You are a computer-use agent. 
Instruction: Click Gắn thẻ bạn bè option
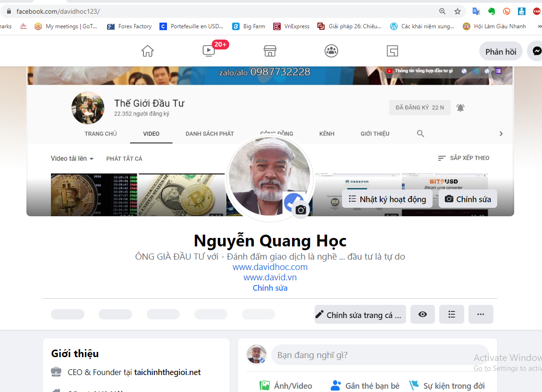pyautogui.click(x=365, y=386)
